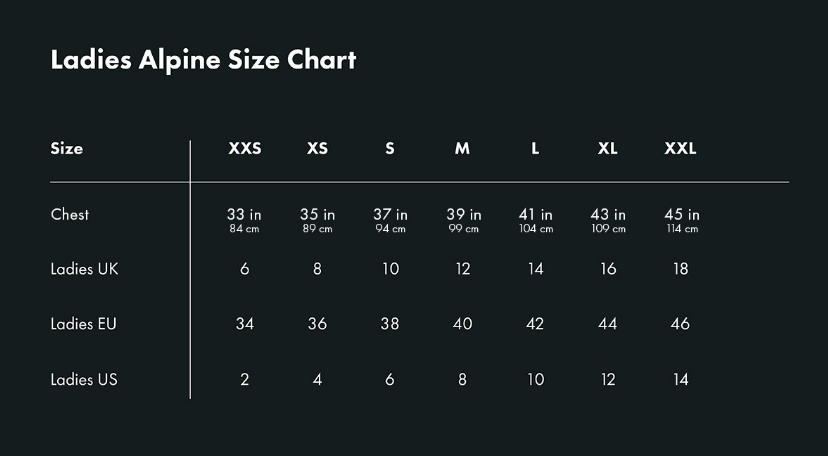Viewport: 828px width, 456px height.
Task: Click the 33 in chest measurement
Action: pos(245,215)
